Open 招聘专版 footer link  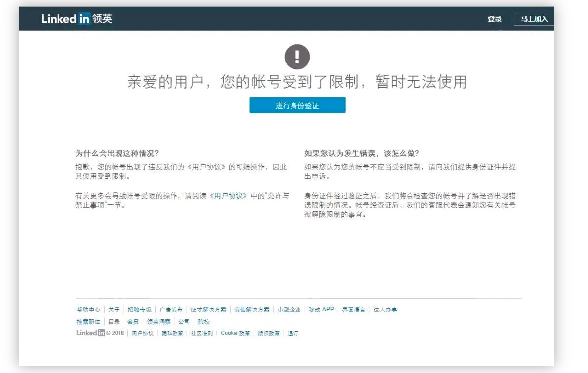click(x=139, y=310)
